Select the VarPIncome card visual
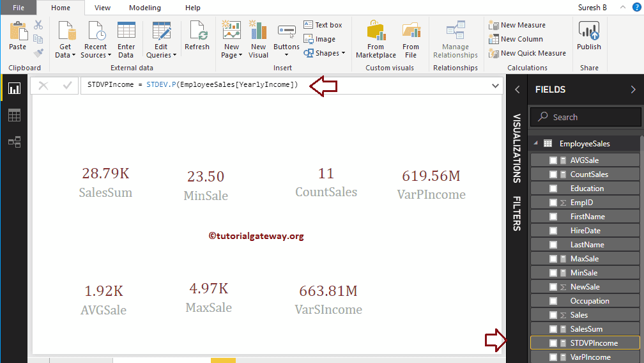 click(431, 184)
